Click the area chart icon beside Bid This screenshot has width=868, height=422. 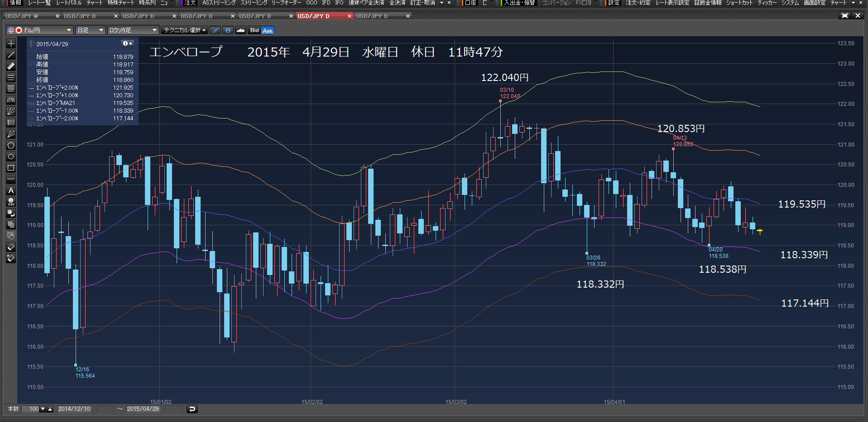[240, 30]
